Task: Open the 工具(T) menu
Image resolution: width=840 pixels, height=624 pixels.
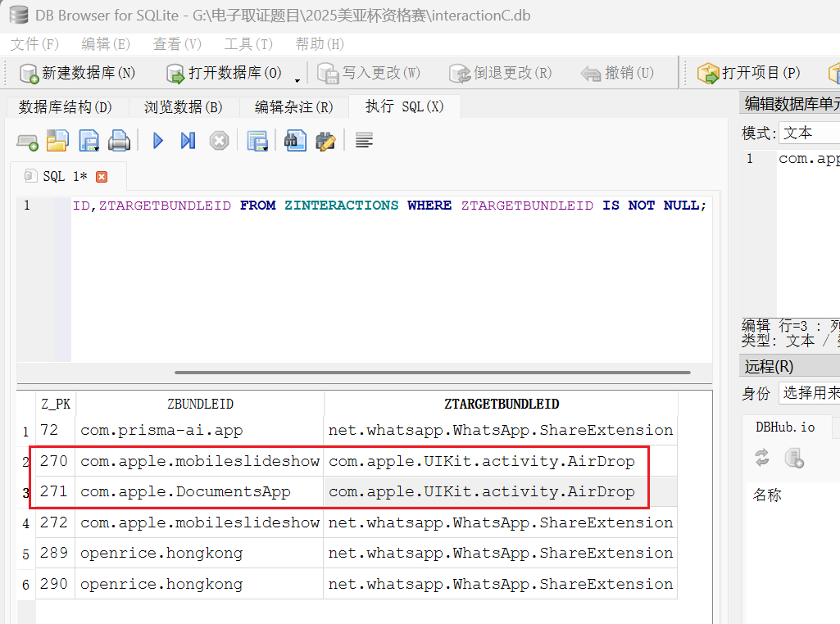Action: tap(248, 44)
